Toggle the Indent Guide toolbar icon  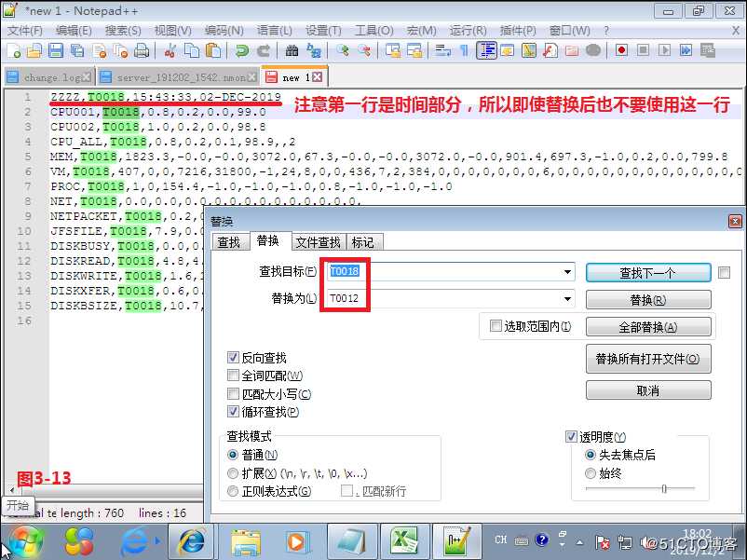[x=486, y=50]
